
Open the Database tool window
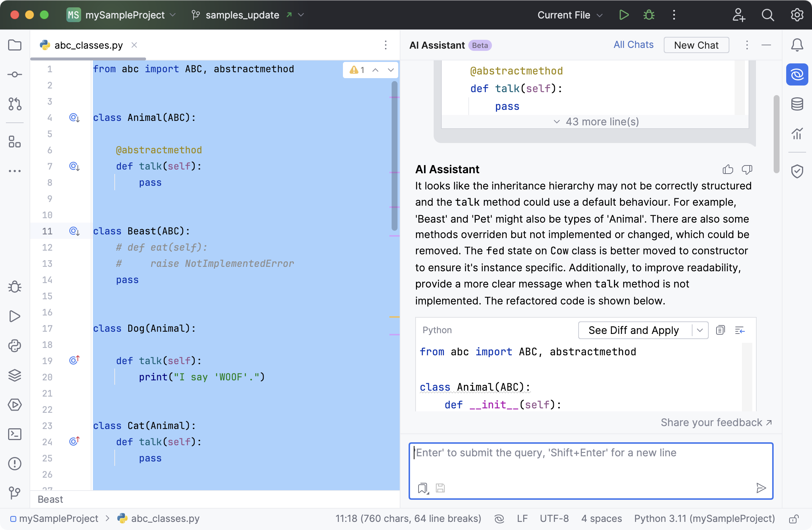pyautogui.click(x=797, y=104)
